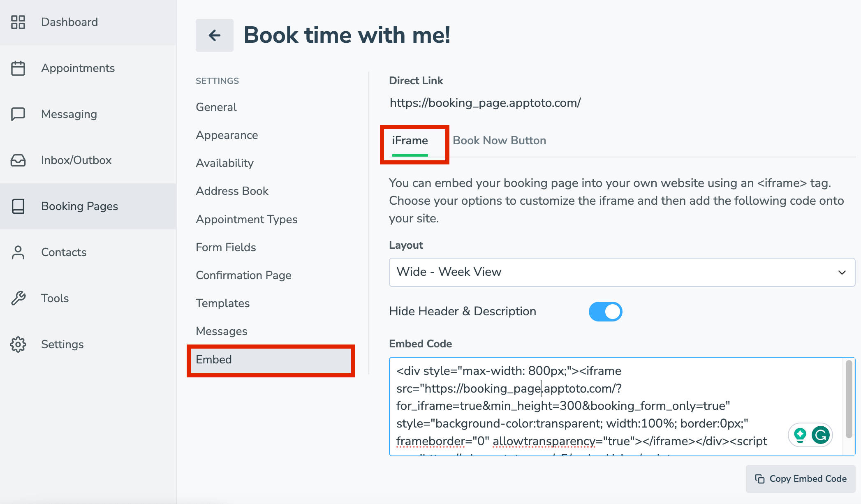The height and width of the screenshot is (504, 861).
Task: Select the Booking Pages sidebar icon
Action: pyautogui.click(x=19, y=206)
